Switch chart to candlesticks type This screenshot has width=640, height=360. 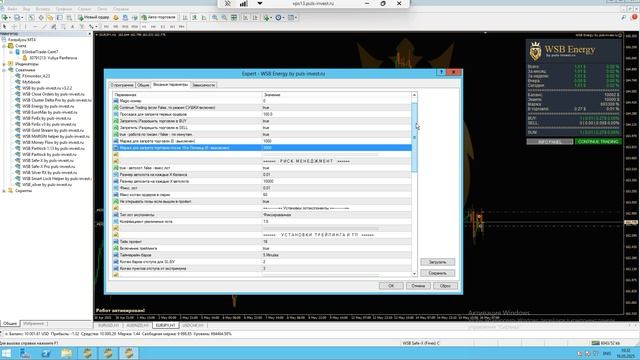pyautogui.click(x=195, y=18)
